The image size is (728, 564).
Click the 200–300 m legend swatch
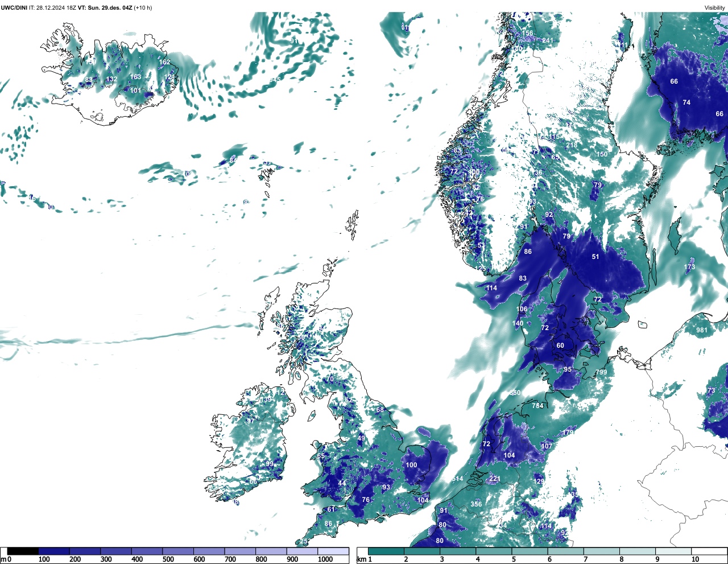click(x=85, y=551)
